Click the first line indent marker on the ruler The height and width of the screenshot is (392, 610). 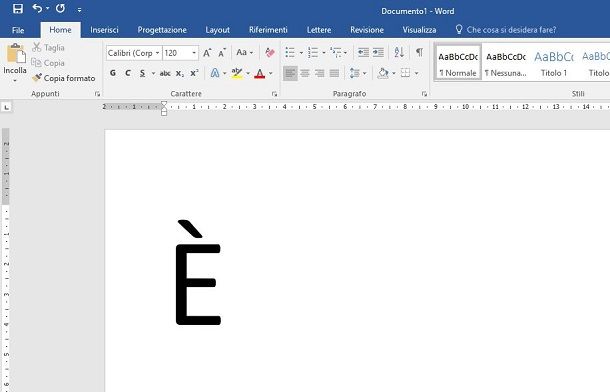click(x=164, y=104)
